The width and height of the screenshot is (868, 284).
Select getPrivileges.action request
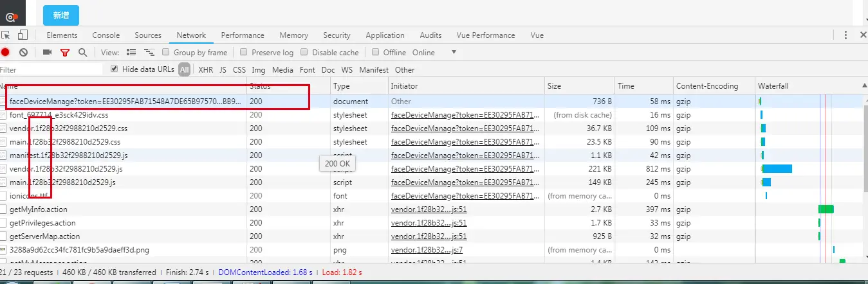pyautogui.click(x=431, y=223)
